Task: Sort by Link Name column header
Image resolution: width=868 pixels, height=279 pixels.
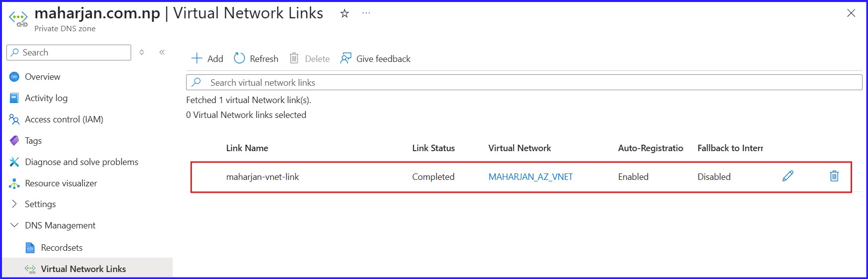Action: point(247,148)
